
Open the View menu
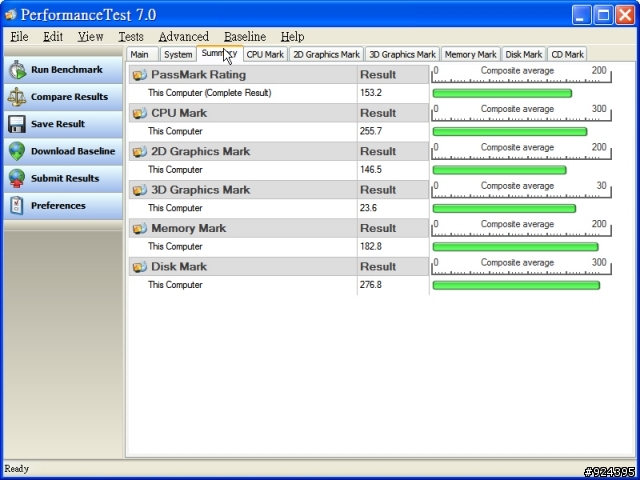(x=90, y=37)
